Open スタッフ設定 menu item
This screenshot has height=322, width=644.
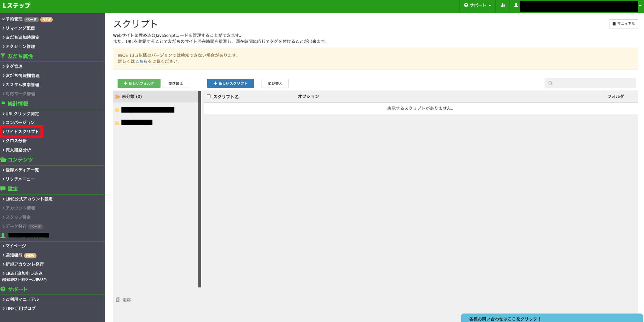tap(16, 217)
